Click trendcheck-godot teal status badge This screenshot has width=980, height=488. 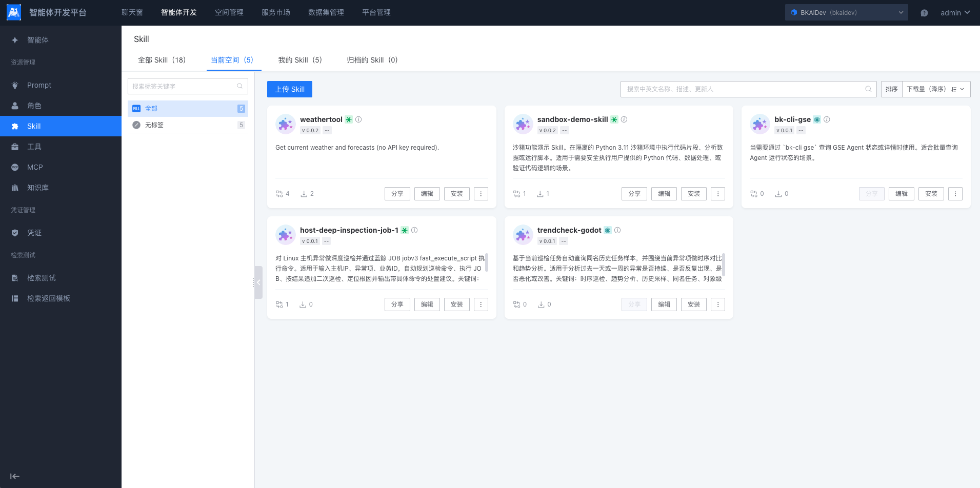click(x=608, y=230)
